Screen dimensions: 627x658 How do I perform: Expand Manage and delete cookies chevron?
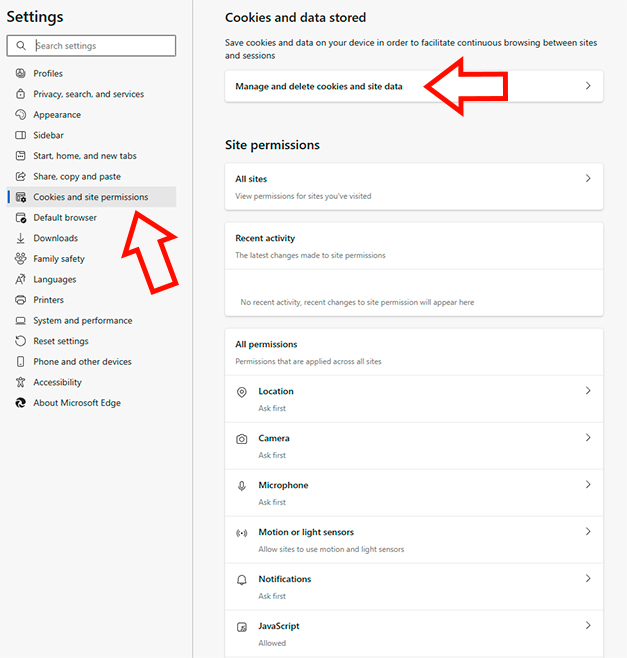pos(588,86)
